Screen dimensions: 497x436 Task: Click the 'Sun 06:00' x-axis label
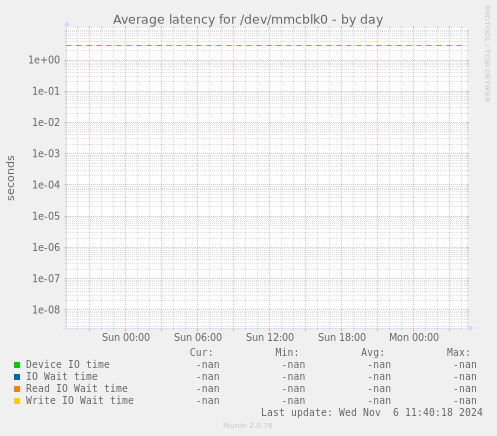pos(198,337)
